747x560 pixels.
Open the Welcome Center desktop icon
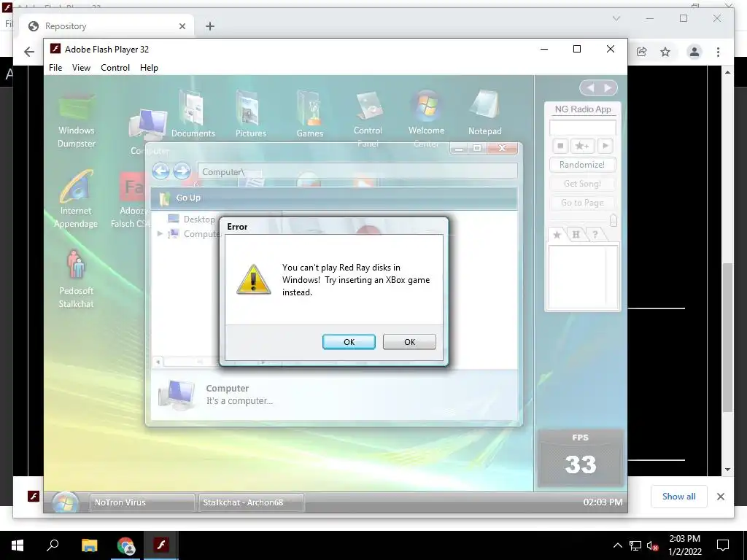(x=426, y=119)
